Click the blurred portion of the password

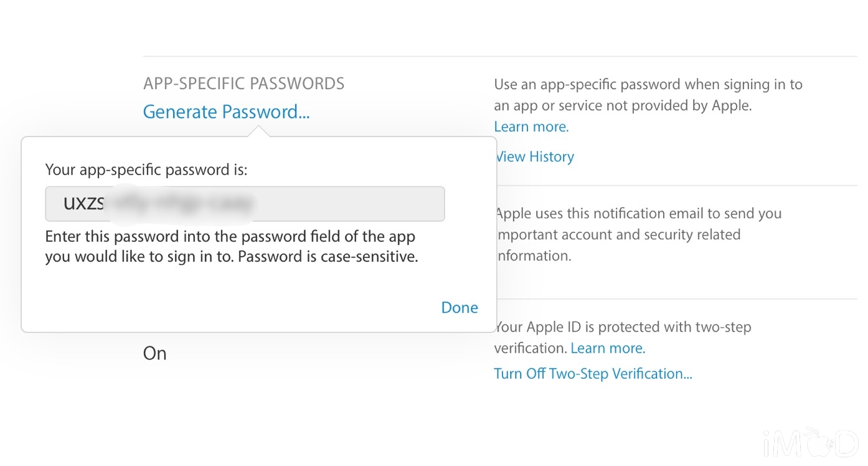(x=179, y=203)
